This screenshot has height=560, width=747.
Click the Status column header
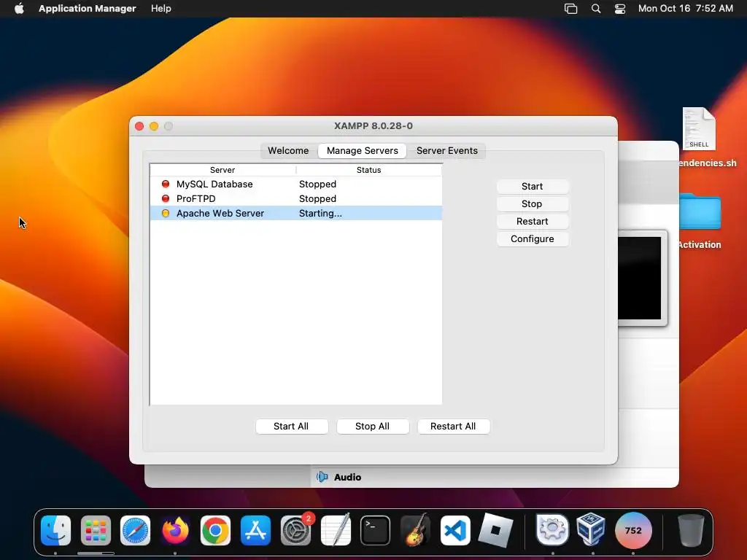pyautogui.click(x=368, y=170)
